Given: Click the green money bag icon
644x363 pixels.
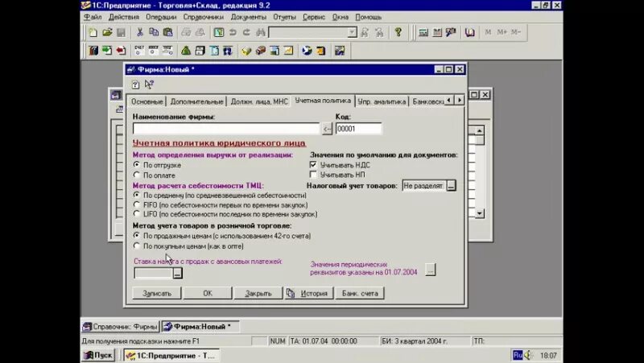Looking at the screenshot, I should coord(186,51).
